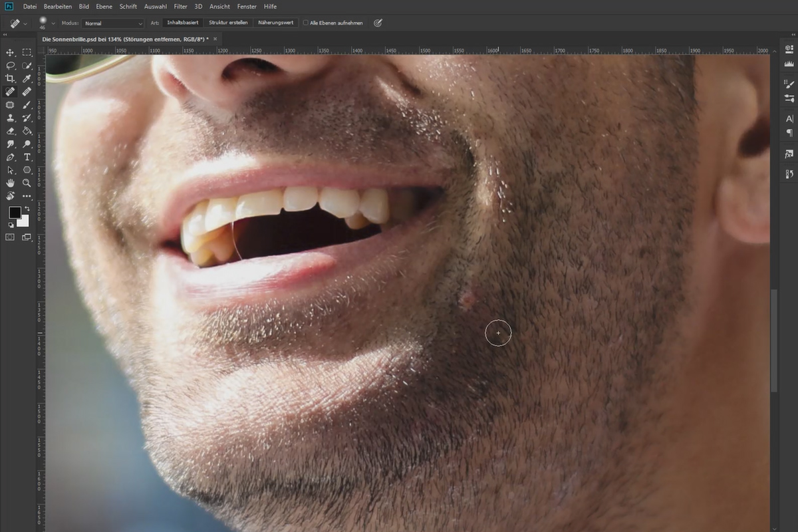798x532 pixels.
Task: Click the black foreground color swatch
Action: pos(15,213)
